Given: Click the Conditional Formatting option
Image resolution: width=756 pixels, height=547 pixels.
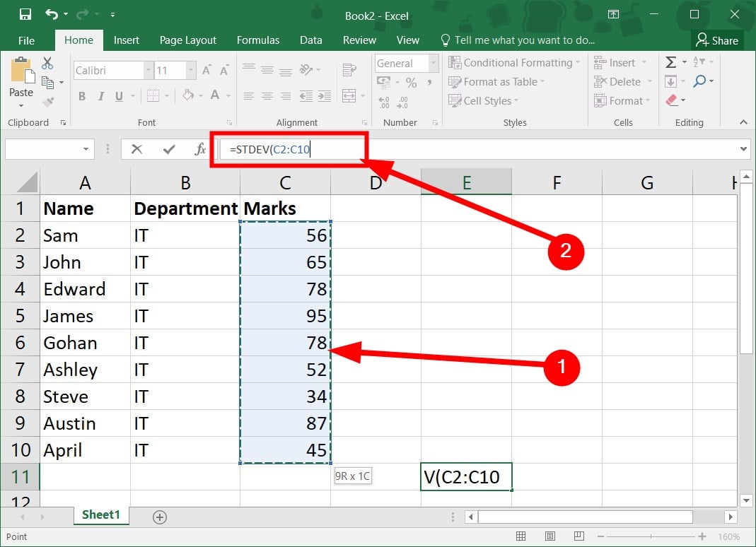Looking at the screenshot, I should coord(515,62).
